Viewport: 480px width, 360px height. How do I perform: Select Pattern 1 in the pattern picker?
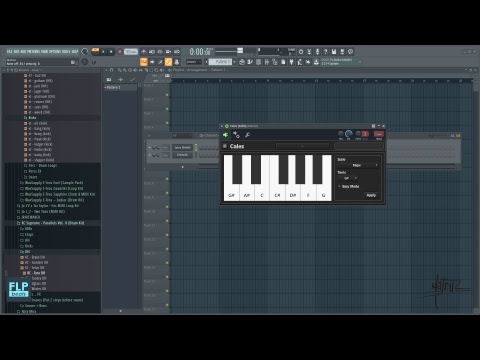pos(120,87)
